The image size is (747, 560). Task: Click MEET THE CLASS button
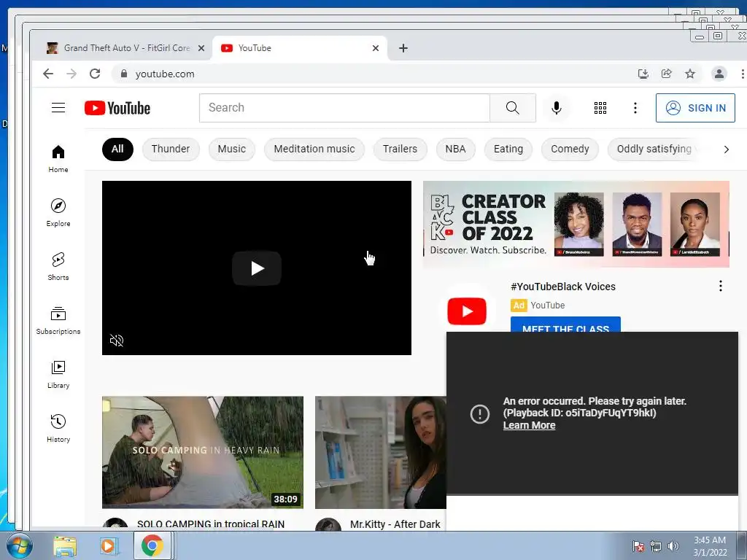[565, 324]
